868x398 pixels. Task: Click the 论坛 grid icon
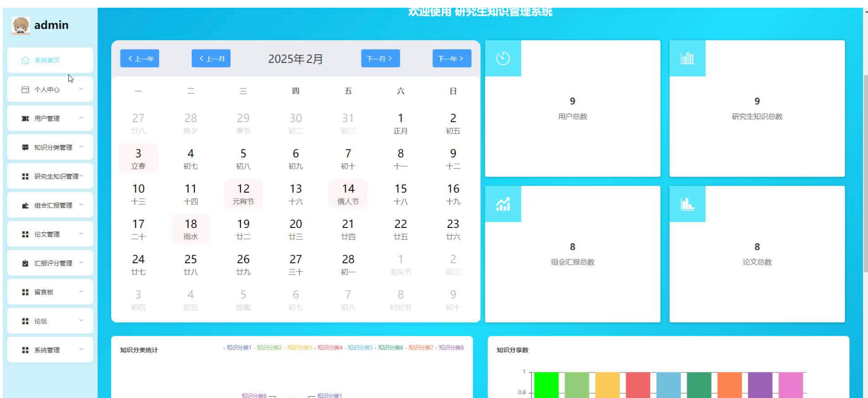25,321
